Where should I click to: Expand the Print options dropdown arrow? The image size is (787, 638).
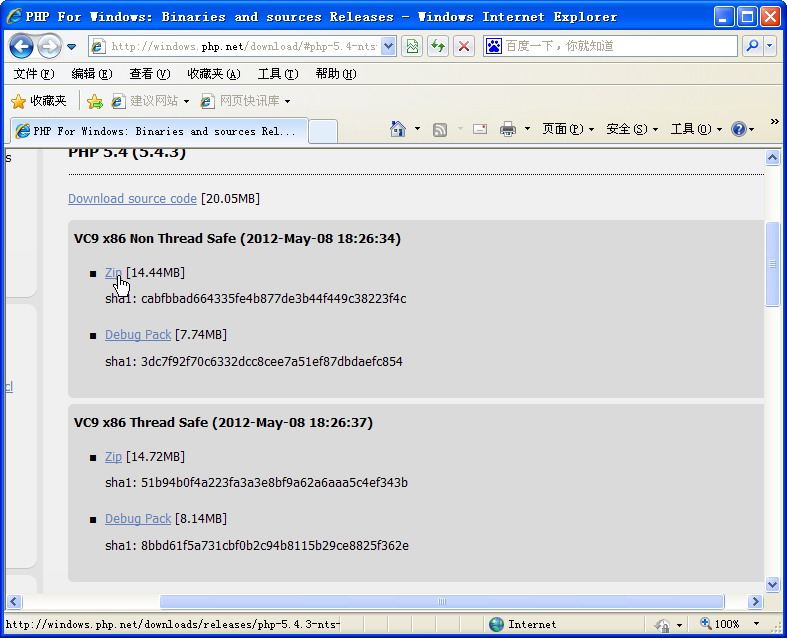pyautogui.click(x=527, y=129)
